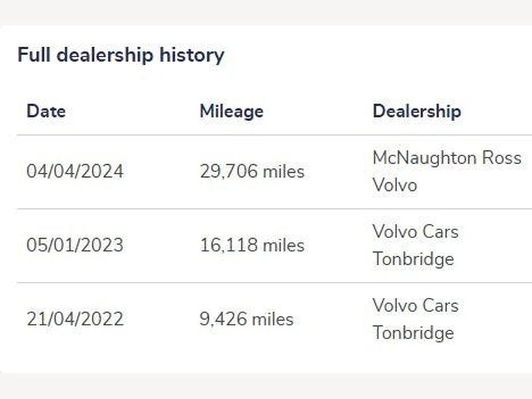Click the 05/01/2023 date cell
The image size is (532, 399).
point(75,245)
